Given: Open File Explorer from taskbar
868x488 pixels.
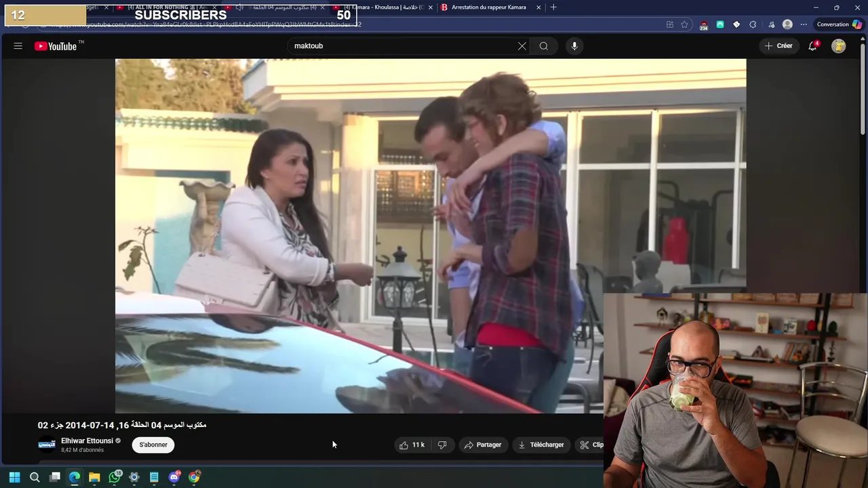Looking at the screenshot, I should tap(94, 477).
